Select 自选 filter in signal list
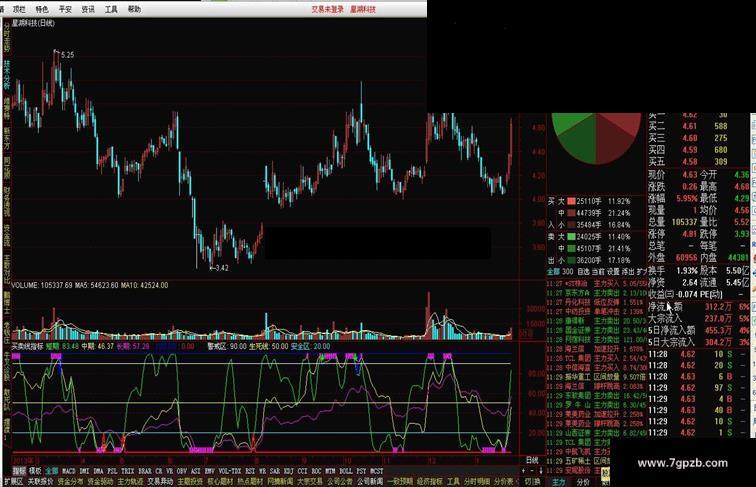 [583, 272]
